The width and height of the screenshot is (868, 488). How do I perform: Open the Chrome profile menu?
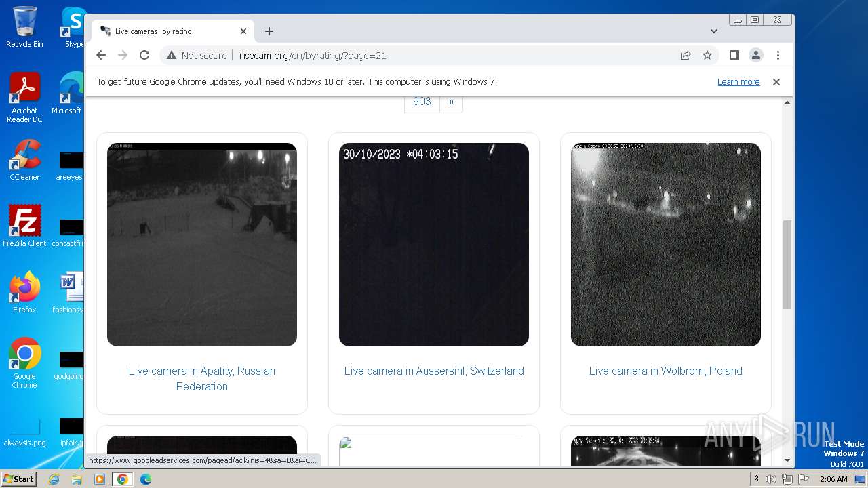[x=756, y=55]
